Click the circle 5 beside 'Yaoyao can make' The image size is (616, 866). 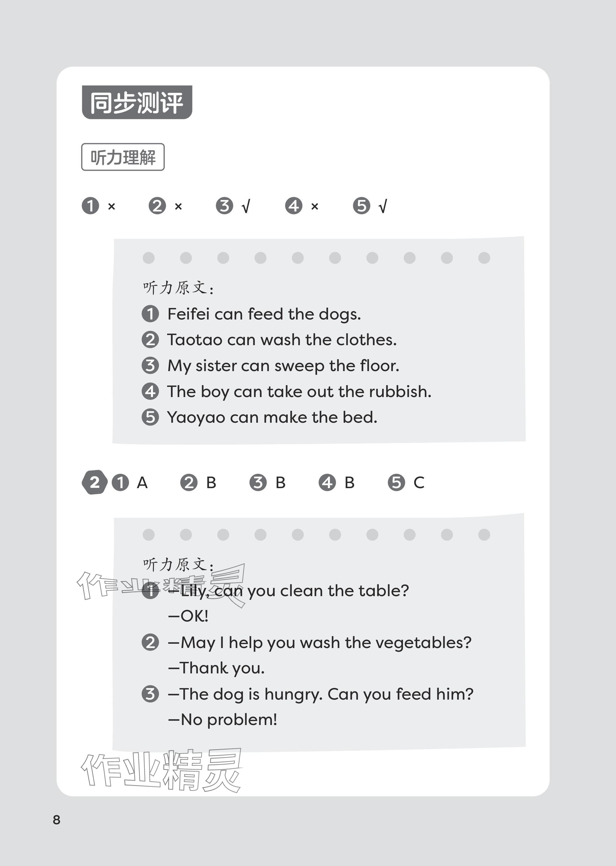tap(150, 417)
